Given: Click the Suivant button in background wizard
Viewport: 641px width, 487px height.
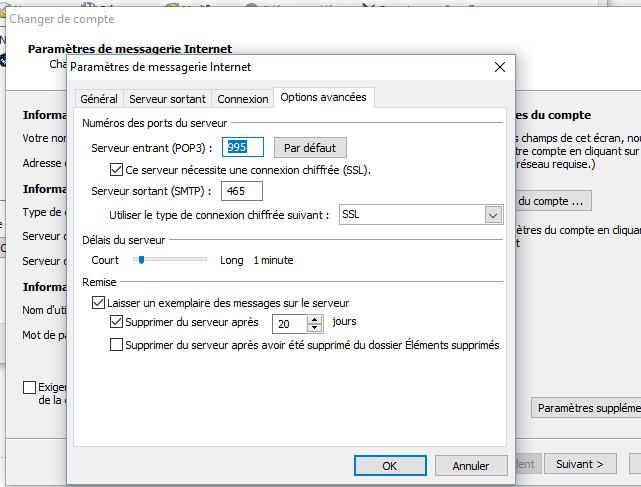Looking at the screenshot, I should pos(580,464).
